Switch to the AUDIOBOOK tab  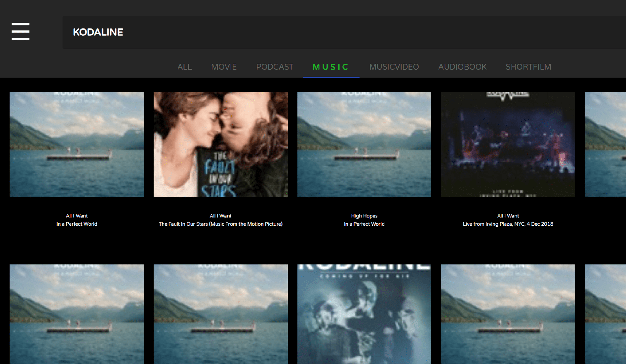point(462,67)
